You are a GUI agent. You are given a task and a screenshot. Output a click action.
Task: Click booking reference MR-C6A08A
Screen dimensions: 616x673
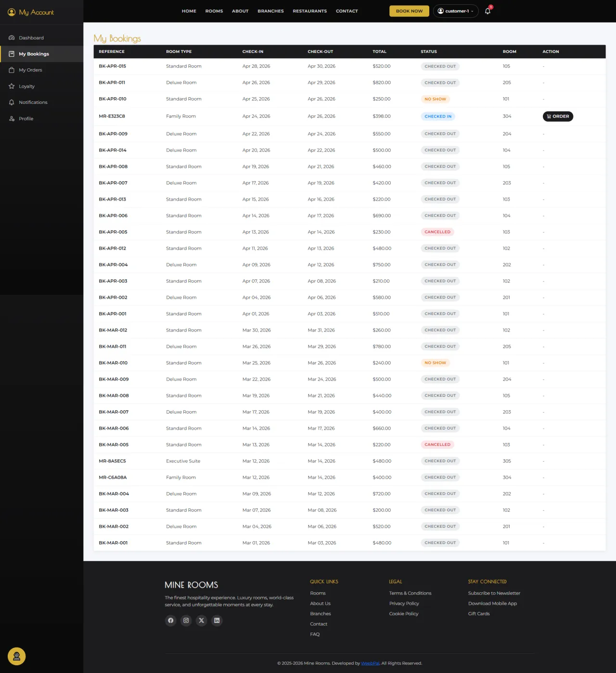(x=113, y=477)
